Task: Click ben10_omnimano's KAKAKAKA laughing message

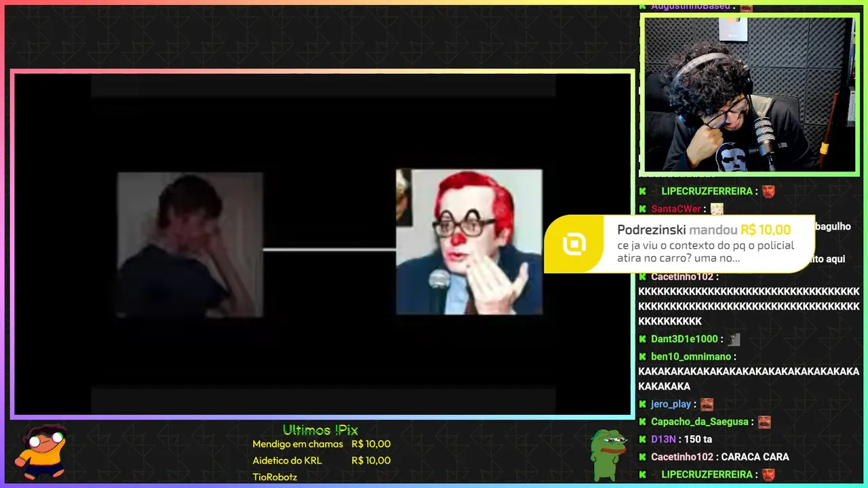Action: pos(749,379)
